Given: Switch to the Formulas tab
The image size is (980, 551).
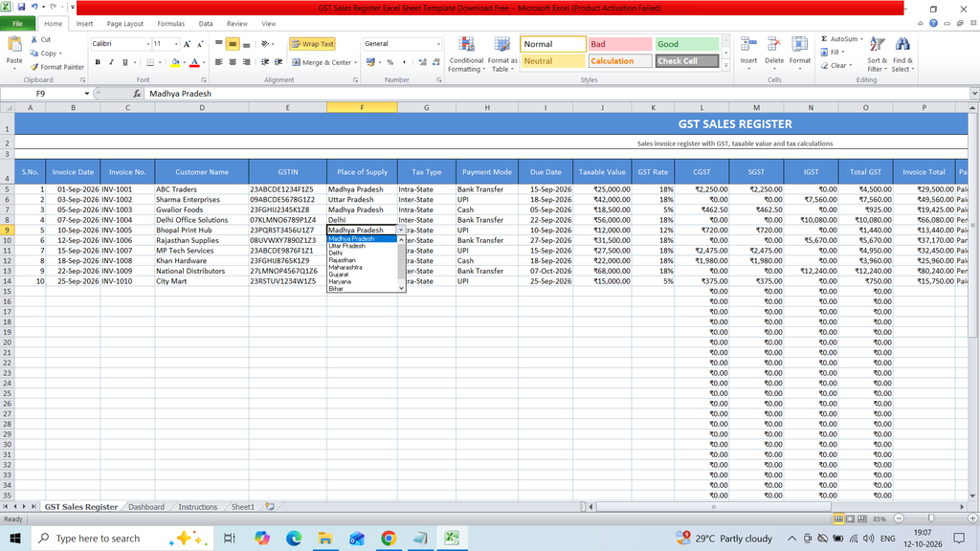Looking at the screenshot, I should [x=170, y=24].
